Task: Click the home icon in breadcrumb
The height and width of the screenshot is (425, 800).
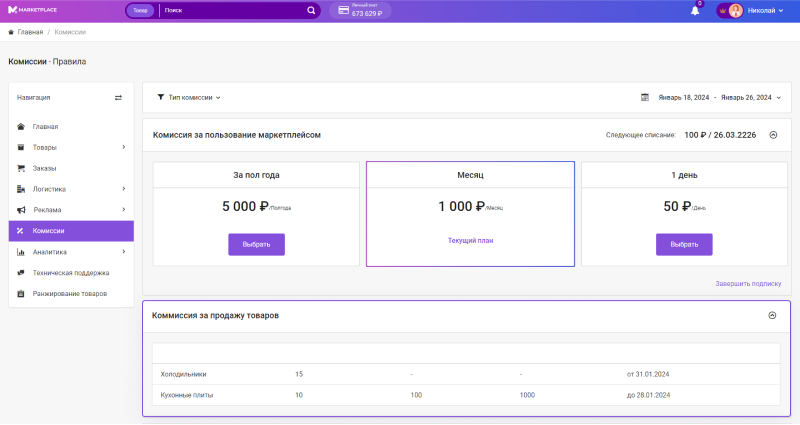Action: pos(11,32)
